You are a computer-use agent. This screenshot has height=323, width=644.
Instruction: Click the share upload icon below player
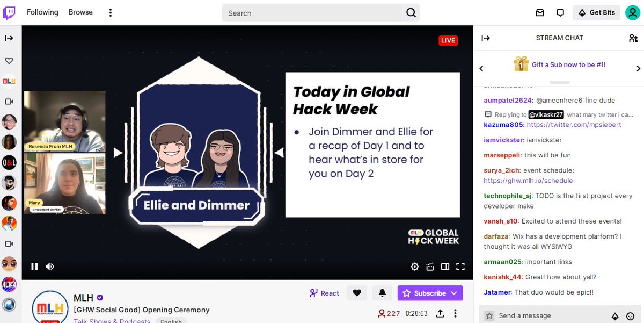click(440, 313)
